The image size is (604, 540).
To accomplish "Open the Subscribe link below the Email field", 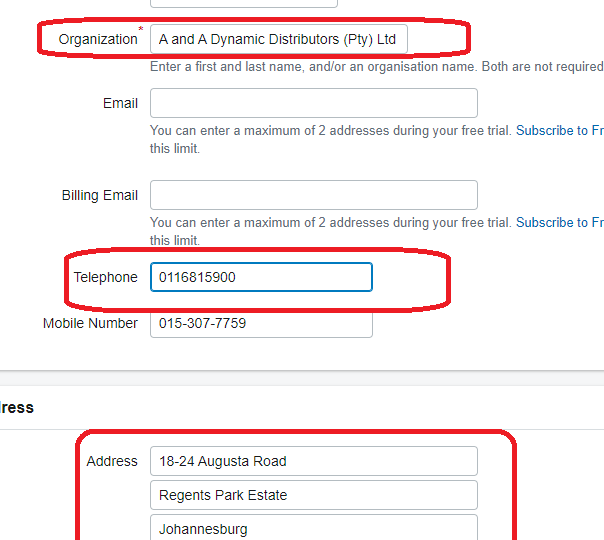I will (x=560, y=131).
